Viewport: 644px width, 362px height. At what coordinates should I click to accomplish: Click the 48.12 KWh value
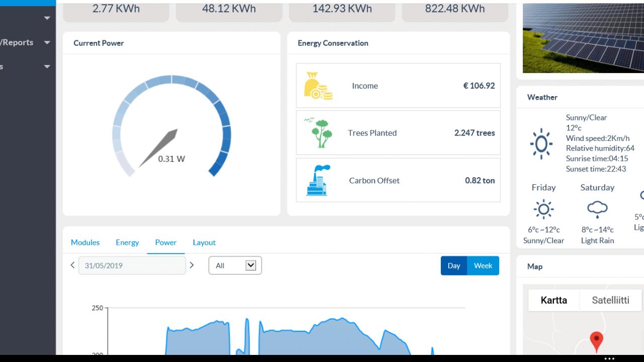pyautogui.click(x=229, y=9)
